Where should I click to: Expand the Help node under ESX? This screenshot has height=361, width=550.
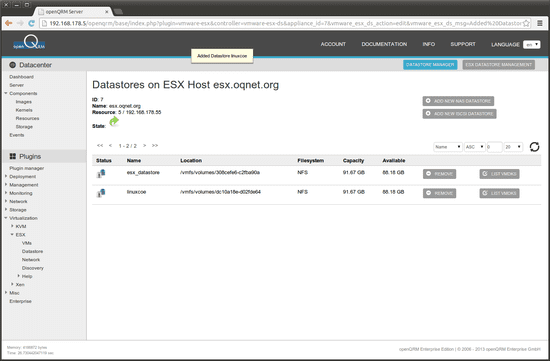(x=18, y=276)
